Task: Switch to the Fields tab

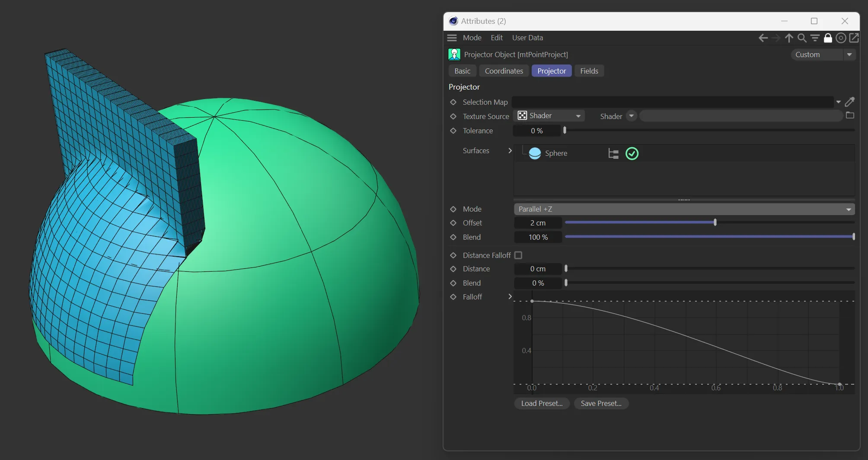Action: (x=589, y=71)
